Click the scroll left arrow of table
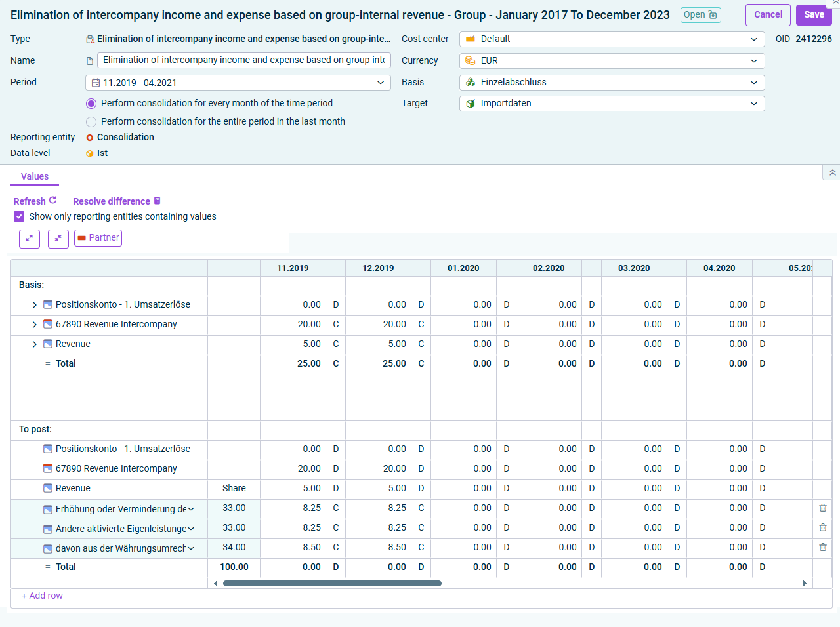 point(216,584)
